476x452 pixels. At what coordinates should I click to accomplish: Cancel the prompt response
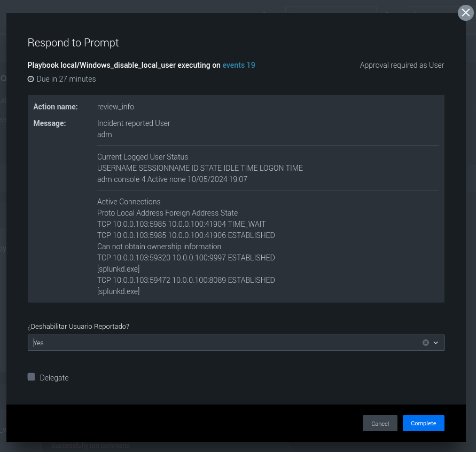click(380, 423)
